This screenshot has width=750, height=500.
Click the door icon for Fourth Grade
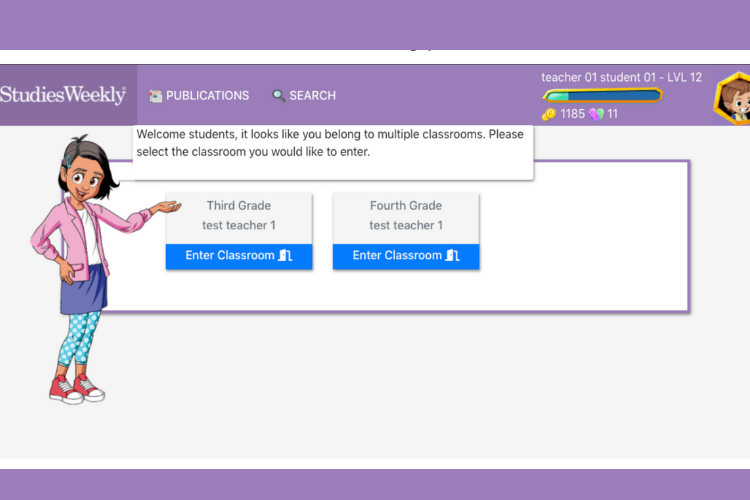point(453,256)
